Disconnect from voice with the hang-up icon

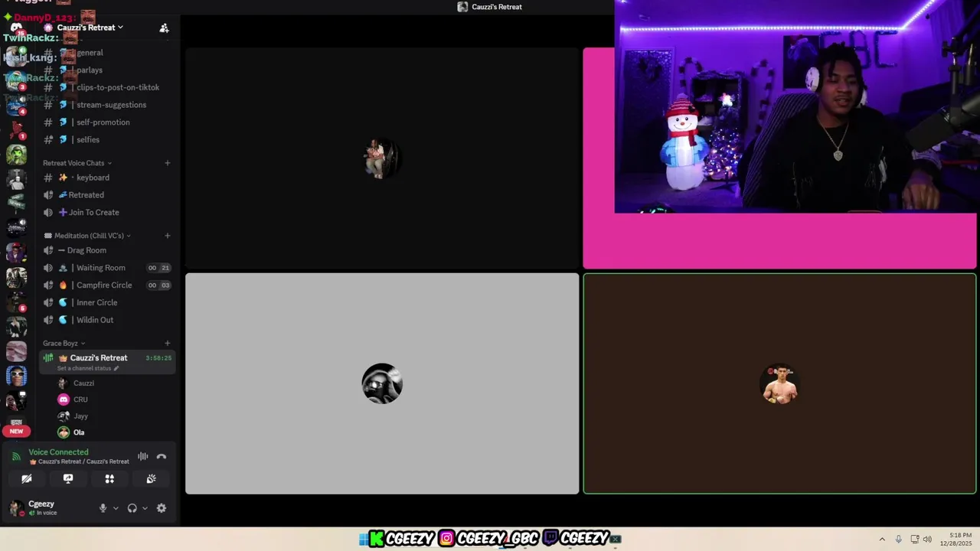[162, 456]
